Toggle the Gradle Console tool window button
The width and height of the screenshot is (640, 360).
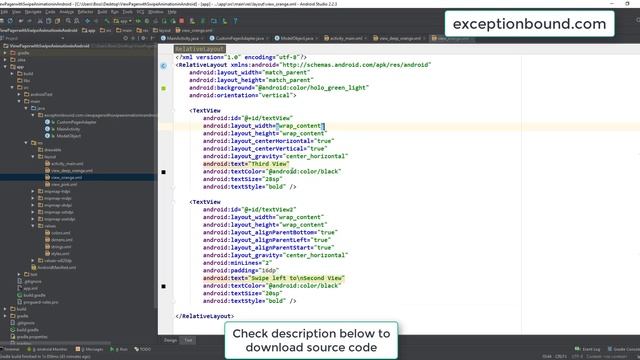pos(623,349)
